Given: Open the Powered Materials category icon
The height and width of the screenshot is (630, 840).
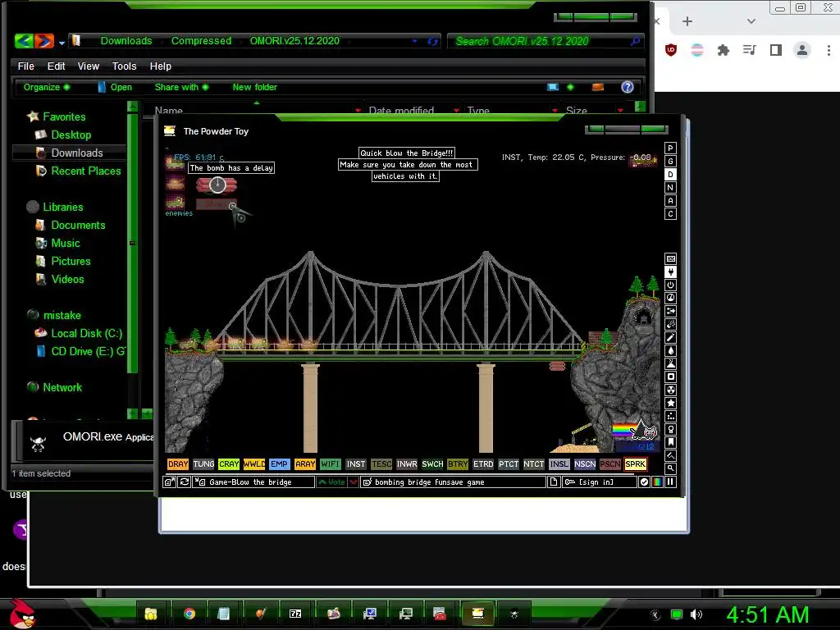Looking at the screenshot, I should pos(670,285).
